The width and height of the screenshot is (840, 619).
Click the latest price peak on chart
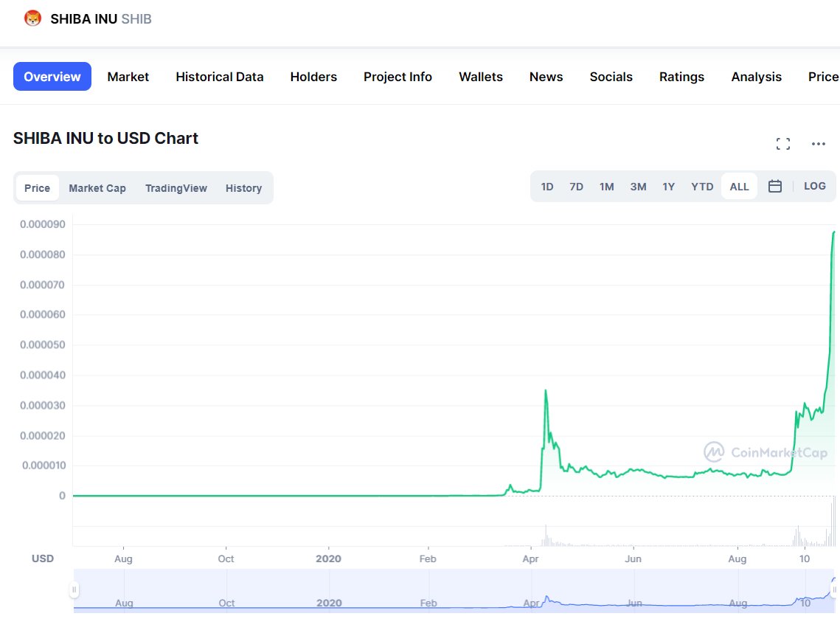pyautogui.click(x=834, y=232)
